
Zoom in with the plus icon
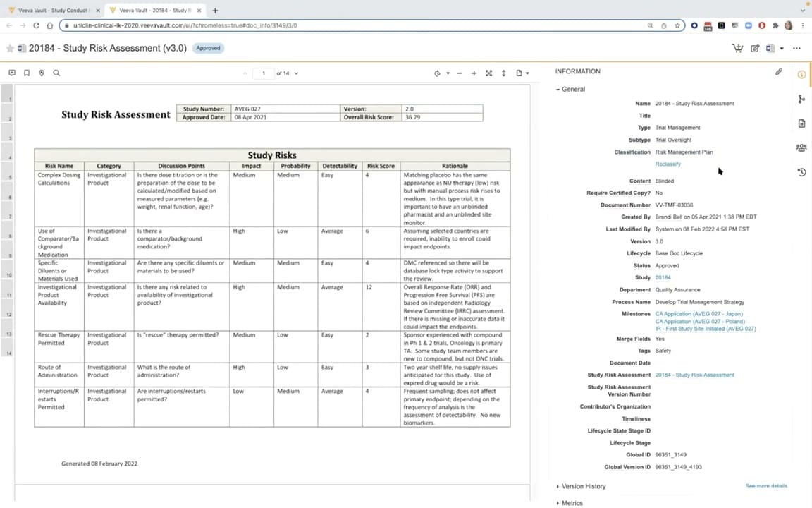tap(474, 73)
